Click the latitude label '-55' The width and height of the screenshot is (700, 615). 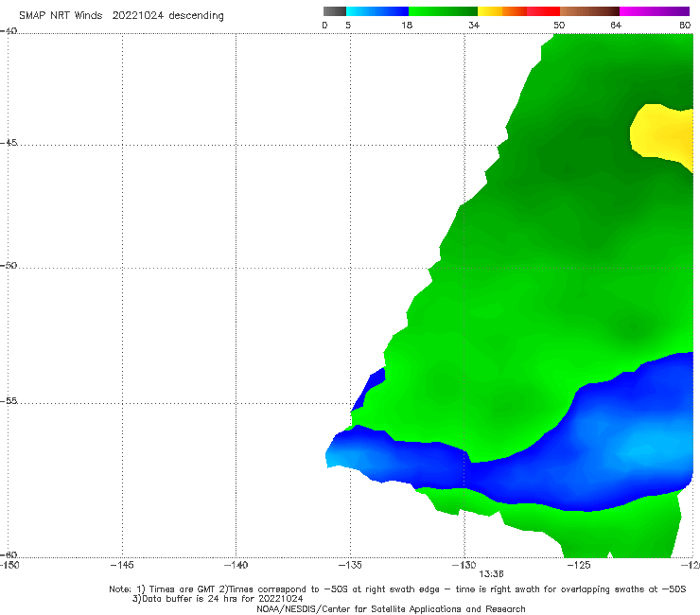point(9,400)
